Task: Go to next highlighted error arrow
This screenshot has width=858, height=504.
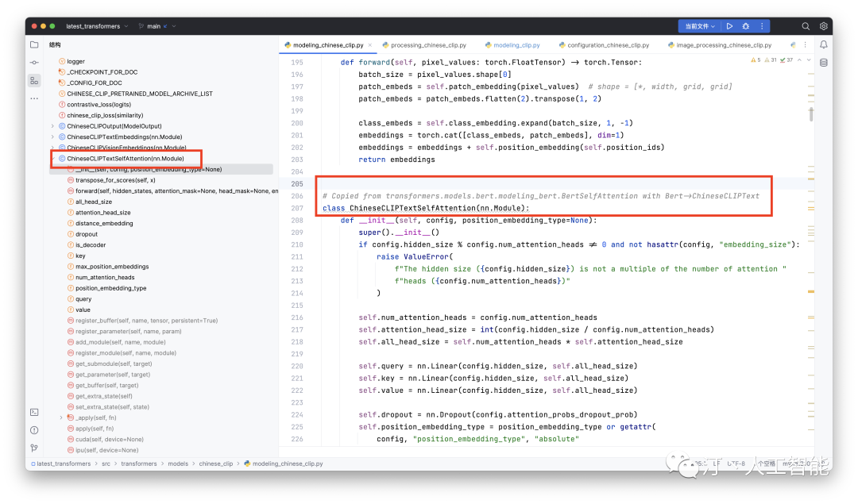Action: (809, 60)
